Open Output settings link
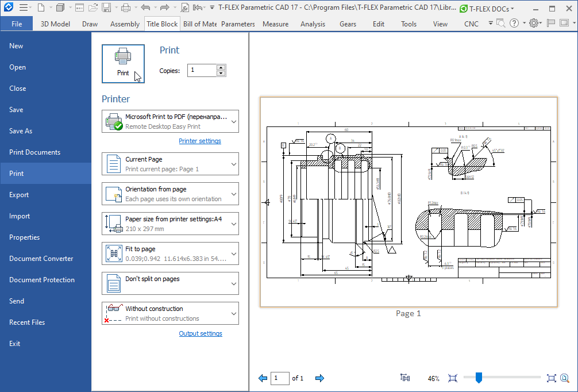 pos(201,333)
